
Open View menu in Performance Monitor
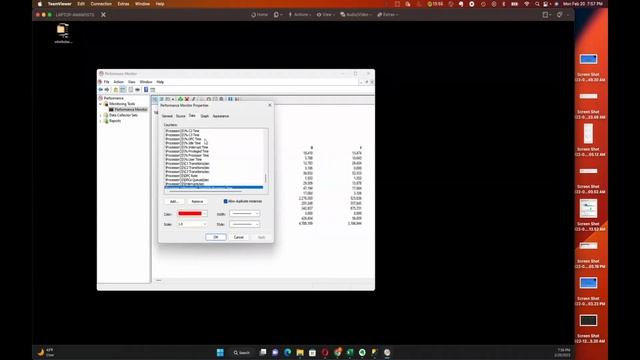click(x=131, y=82)
